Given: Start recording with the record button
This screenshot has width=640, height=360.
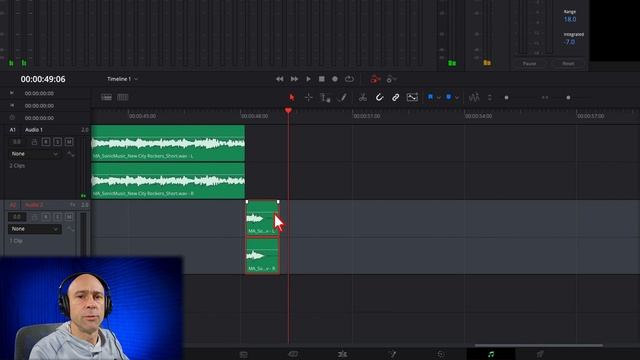Looking at the screenshot, I should 335,79.
